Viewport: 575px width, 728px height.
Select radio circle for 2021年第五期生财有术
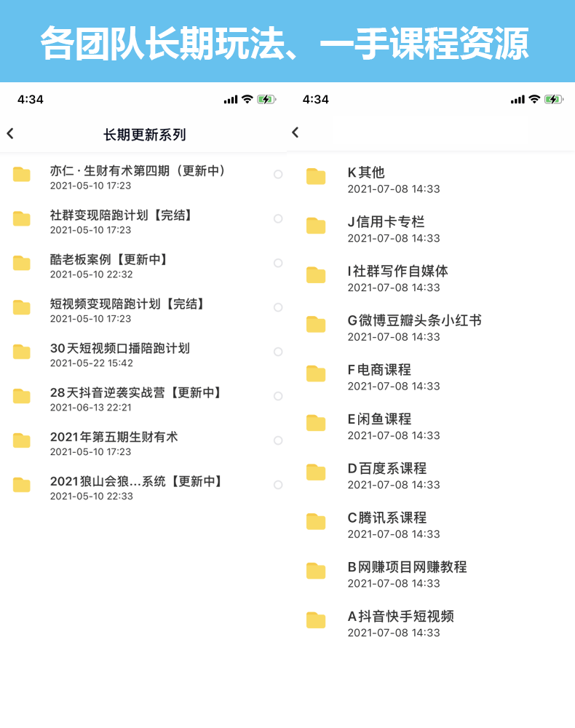point(278,440)
